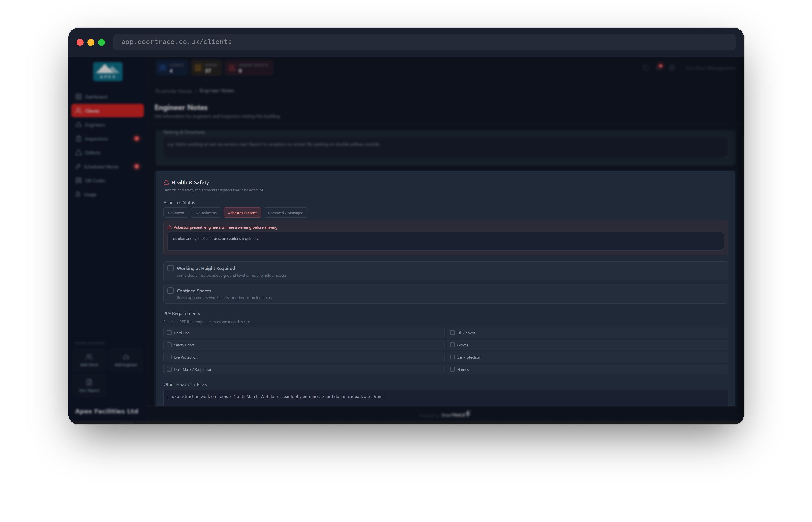Toggle Dust Mask / Respirator checkbox
812x522 pixels.
tap(169, 369)
